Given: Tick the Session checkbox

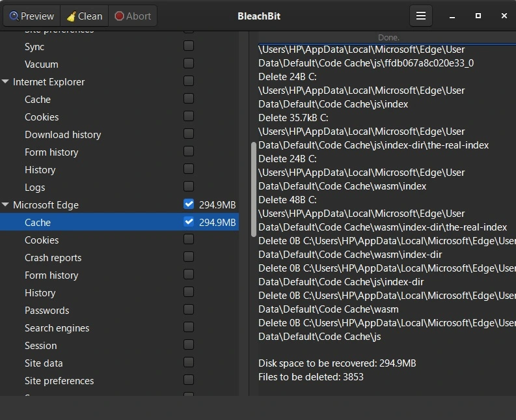Looking at the screenshot, I should pos(189,344).
